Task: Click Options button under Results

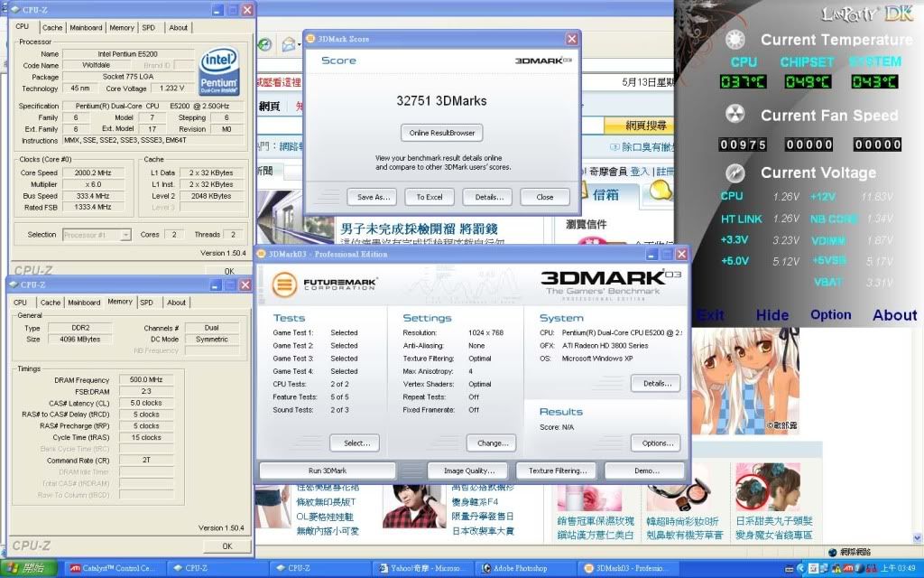Action: 657,443
